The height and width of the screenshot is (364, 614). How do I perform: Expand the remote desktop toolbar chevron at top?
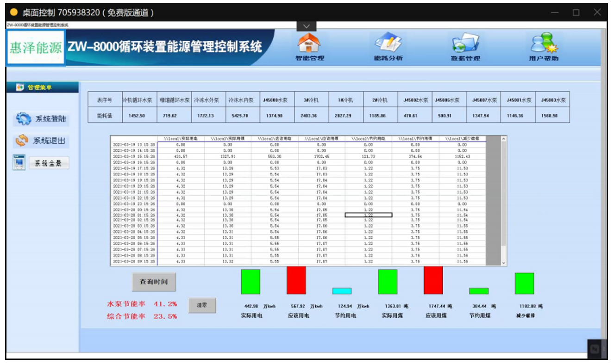[306, 26]
